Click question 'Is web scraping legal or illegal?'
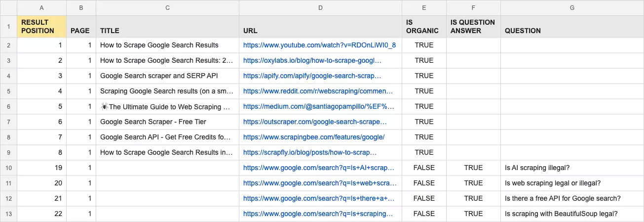Screen dimensions: 644x222 point(553,183)
